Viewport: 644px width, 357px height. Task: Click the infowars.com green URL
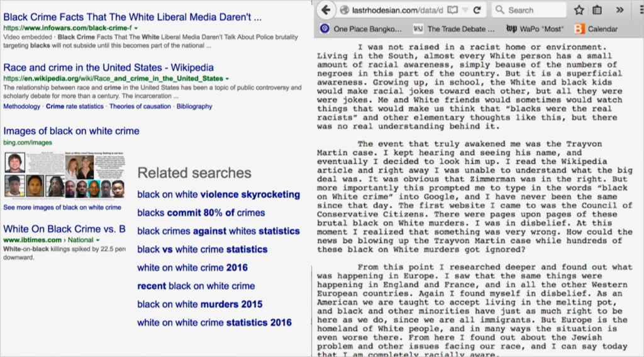pyautogui.click(x=68, y=28)
